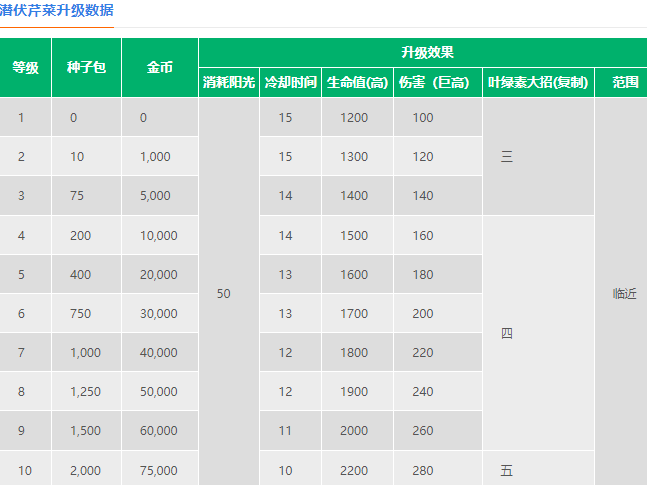
Task: Click the 五 chlorophyll ability cell
Action: pos(538,470)
